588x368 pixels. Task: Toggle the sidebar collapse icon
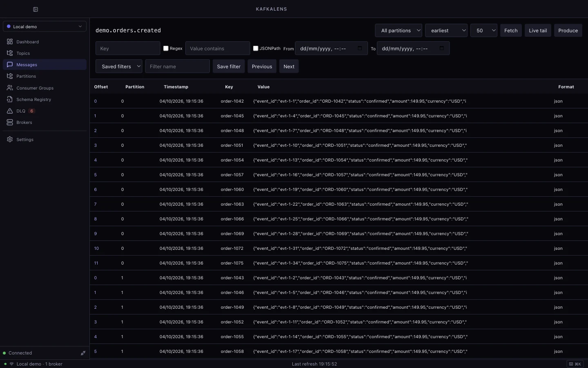click(36, 9)
